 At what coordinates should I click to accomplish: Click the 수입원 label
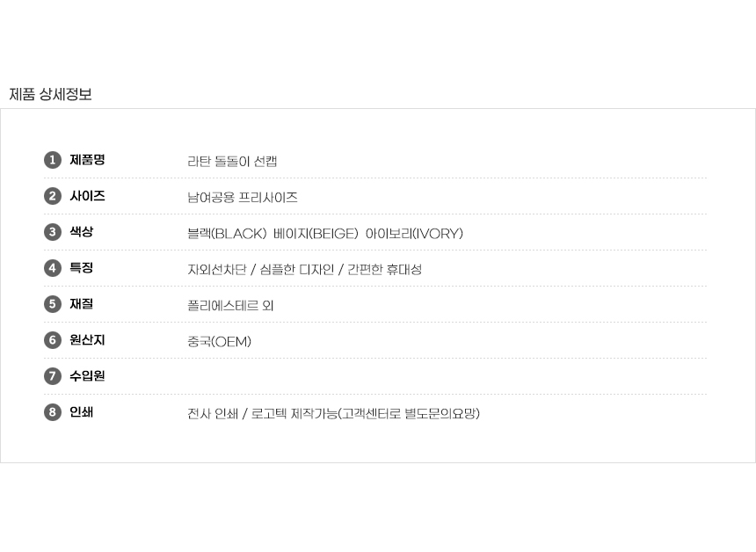tap(87, 376)
